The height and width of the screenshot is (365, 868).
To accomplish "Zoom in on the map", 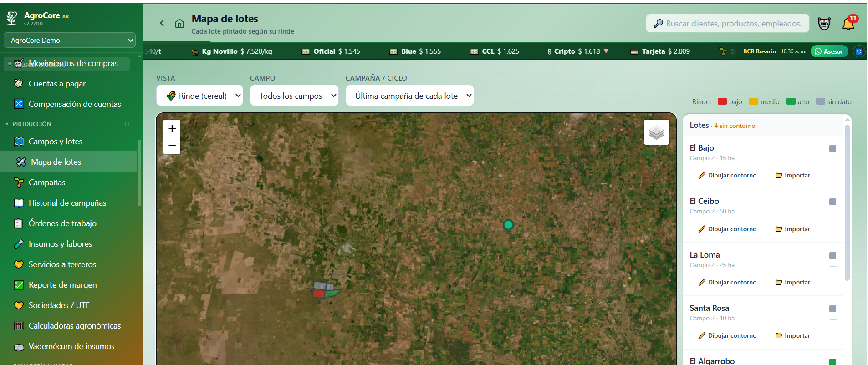I will pos(172,128).
